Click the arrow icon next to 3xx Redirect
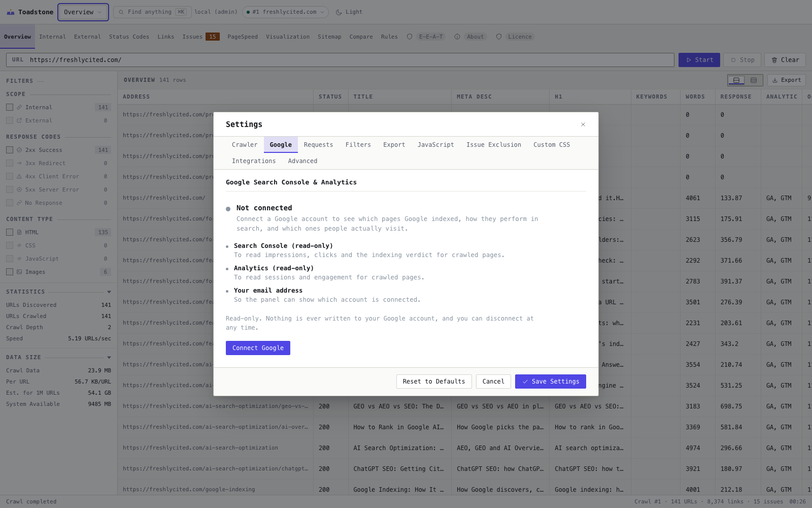Screen dimensions: 812x508 point(19,163)
